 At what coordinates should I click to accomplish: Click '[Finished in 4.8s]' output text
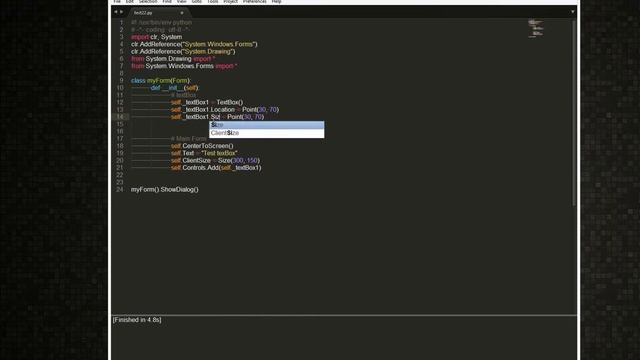[137, 320]
